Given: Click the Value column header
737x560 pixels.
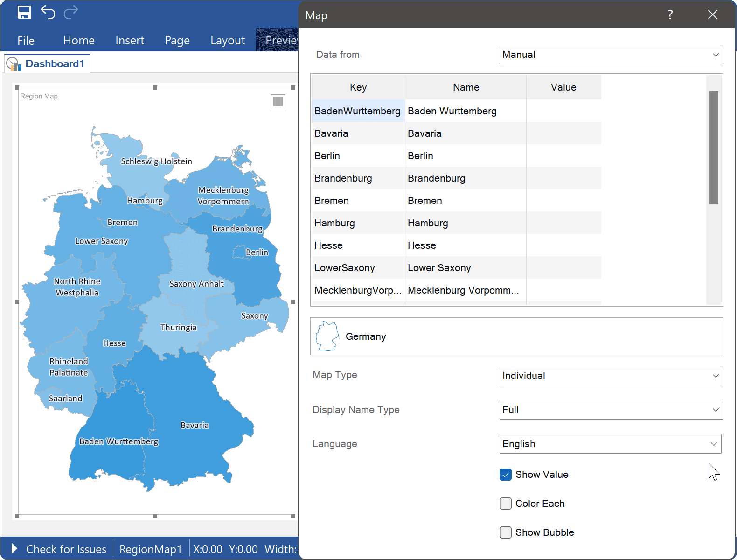Looking at the screenshot, I should 563,87.
